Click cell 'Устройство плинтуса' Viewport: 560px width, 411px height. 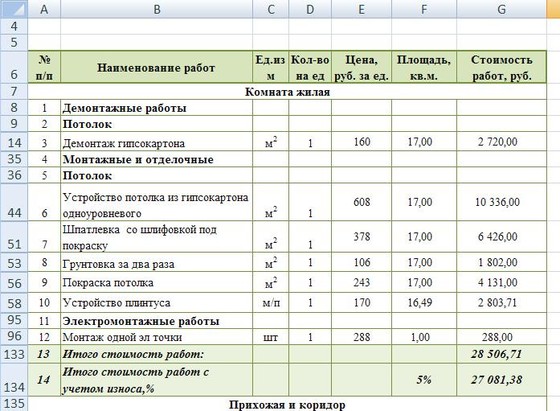(x=156, y=303)
